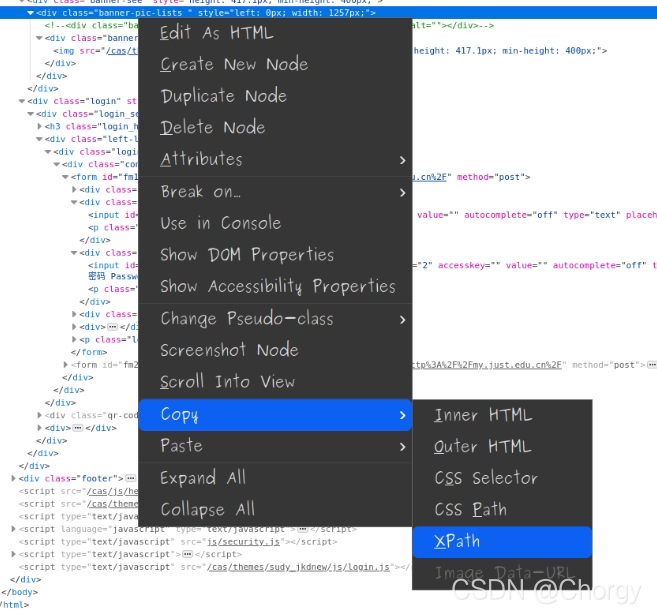This screenshot has width=657, height=614.
Task: Open js/security.js script link
Action: [243, 542]
